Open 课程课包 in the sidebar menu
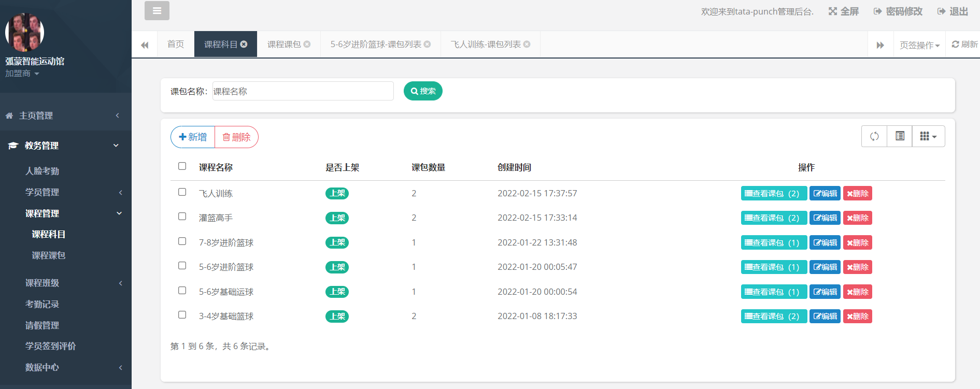The image size is (980, 389). pos(49,255)
